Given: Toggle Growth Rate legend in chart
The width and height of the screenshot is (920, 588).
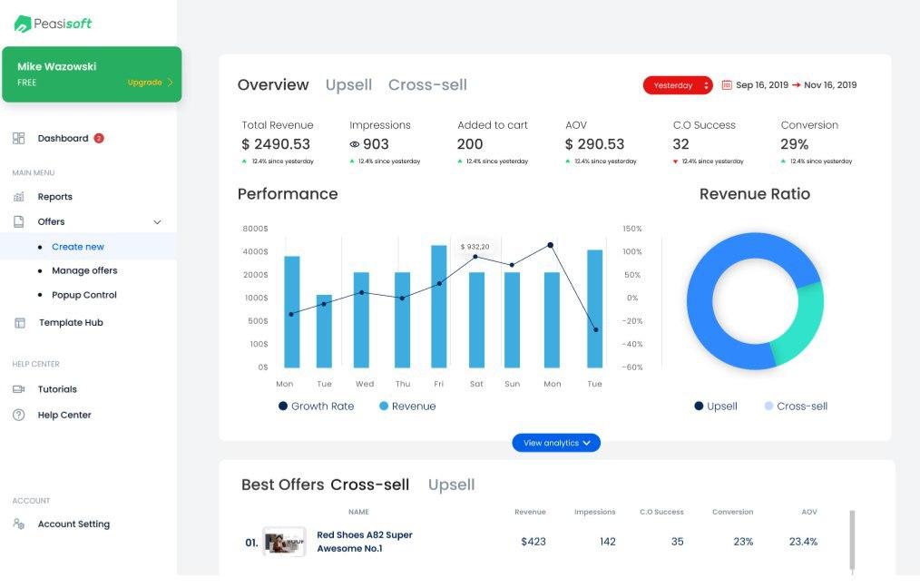Looking at the screenshot, I should 317,407.
